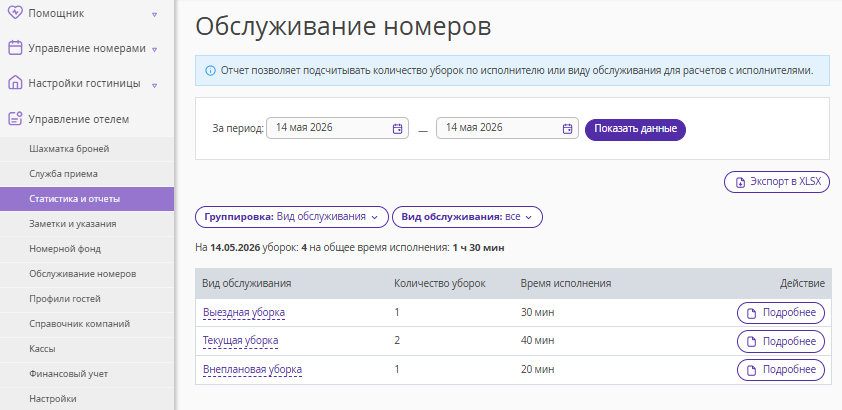Image resolution: width=842 pixels, height=410 pixels.
Task: Click document icon in Внеплановая уборка Подробнее button
Action: [752, 370]
